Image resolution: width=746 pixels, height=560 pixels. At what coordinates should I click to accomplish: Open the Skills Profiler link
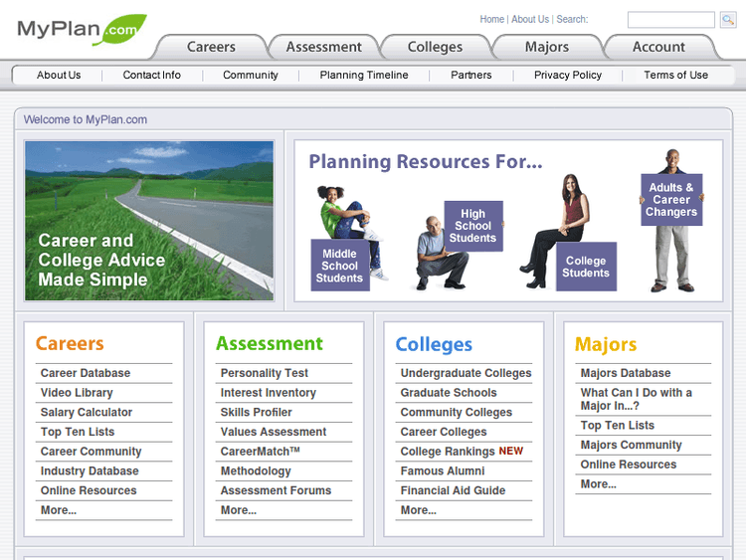[256, 412]
